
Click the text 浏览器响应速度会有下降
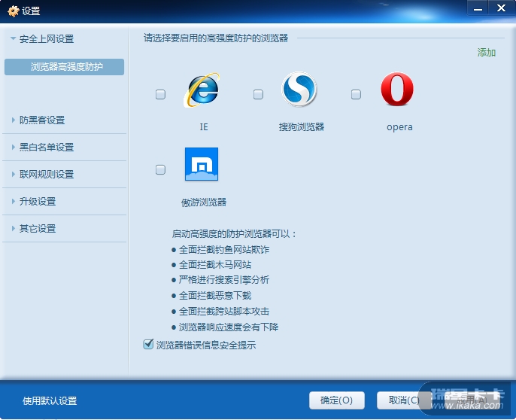coord(229,327)
